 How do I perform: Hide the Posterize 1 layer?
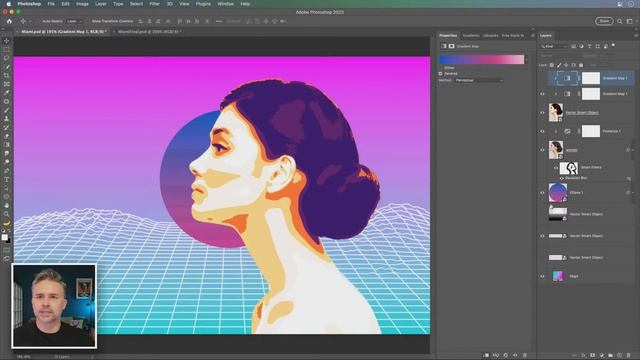point(542,131)
